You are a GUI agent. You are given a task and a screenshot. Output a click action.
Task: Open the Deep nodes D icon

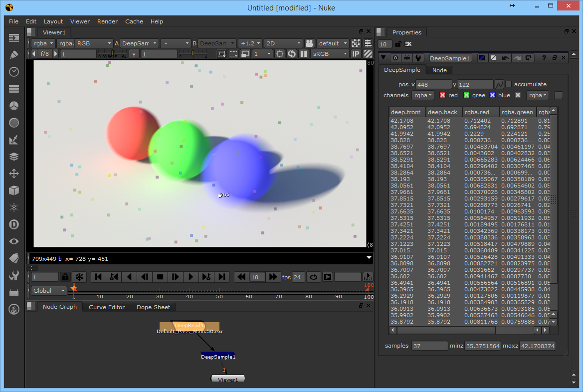(14, 224)
